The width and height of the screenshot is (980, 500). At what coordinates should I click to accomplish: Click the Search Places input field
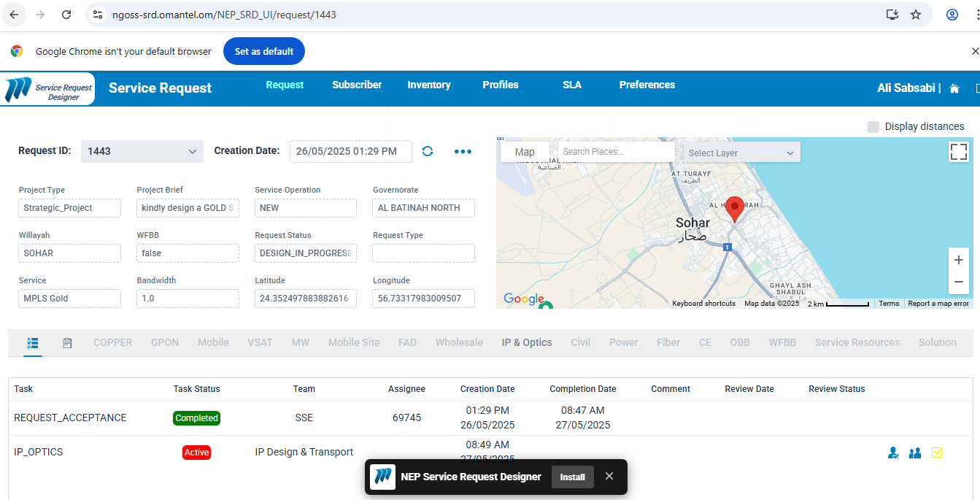pos(616,152)
